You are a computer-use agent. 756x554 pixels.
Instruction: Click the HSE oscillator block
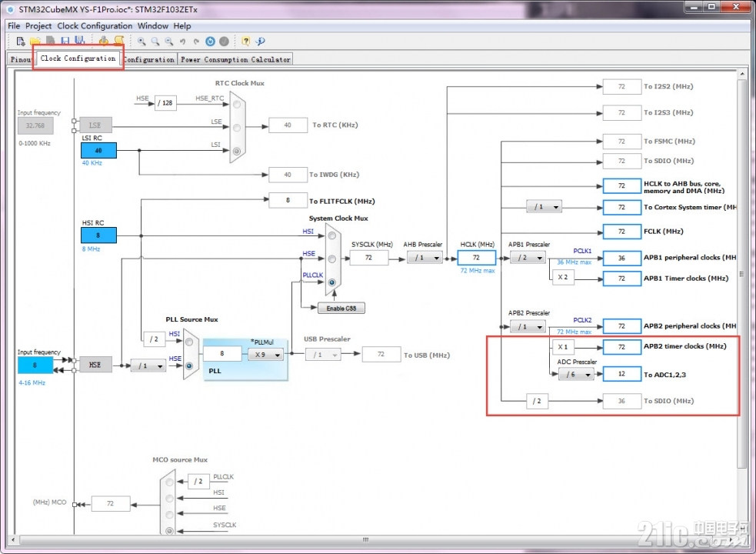pos(95,365)
